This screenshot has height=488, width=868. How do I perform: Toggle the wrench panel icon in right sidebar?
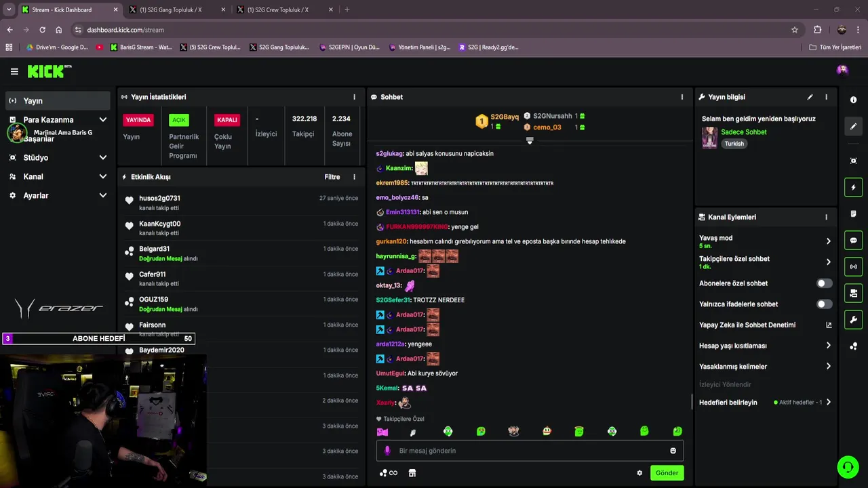click(853, 319)
